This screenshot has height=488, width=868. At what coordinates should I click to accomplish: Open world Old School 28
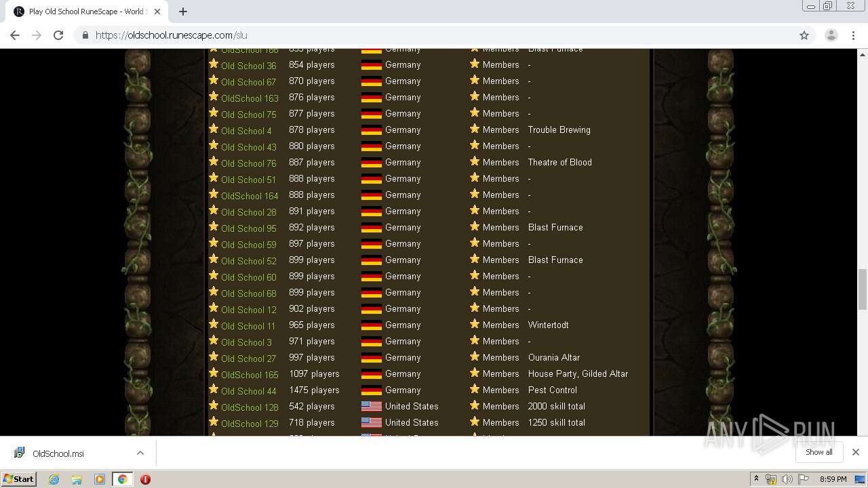248,212
